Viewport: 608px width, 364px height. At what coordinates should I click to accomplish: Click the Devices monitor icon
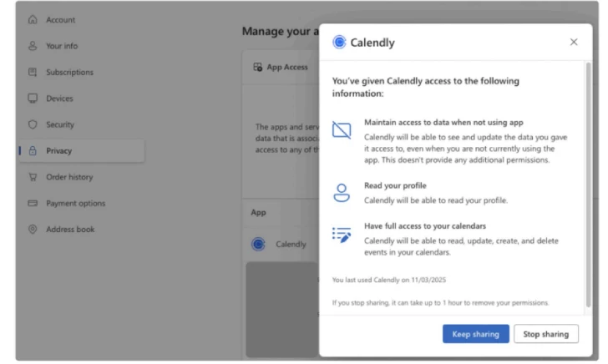[33, 99]
